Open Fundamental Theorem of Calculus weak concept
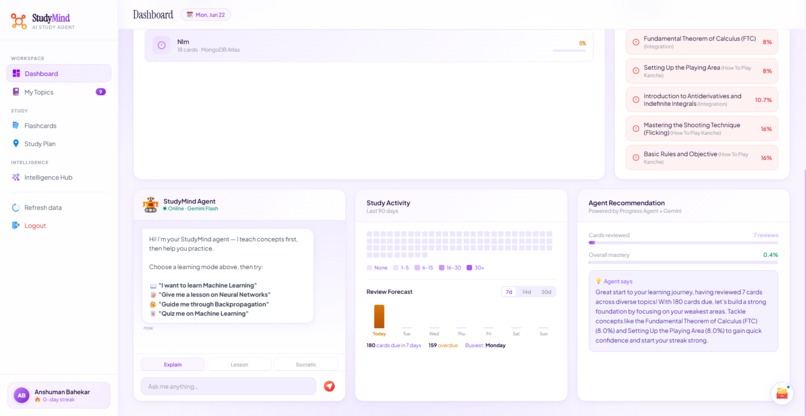The height and width of the screenshot is (416, 806). tap(702, 42)
